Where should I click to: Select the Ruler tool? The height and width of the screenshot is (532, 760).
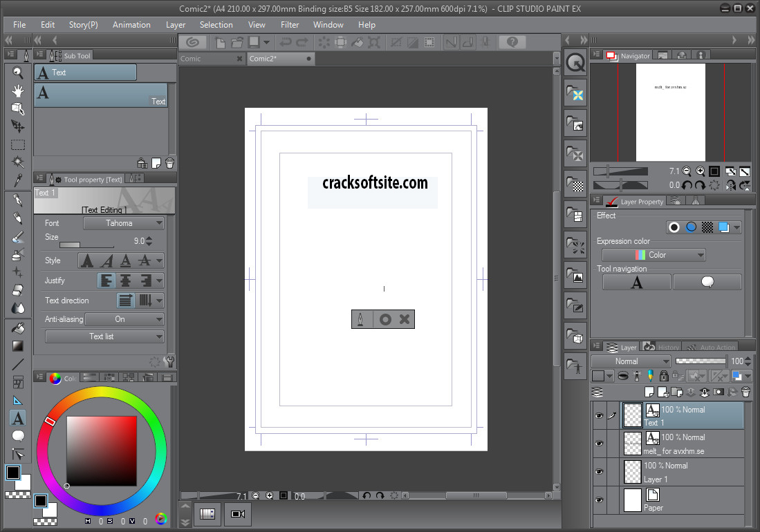pyautogui.click(x=18, y=400)
